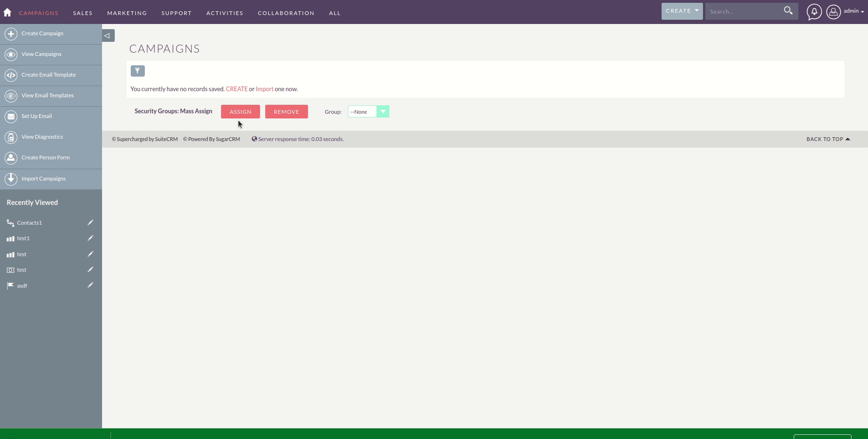Click the Import link in the message
The width and height of the screenshot is (868, 439).
tap(264, 89)
